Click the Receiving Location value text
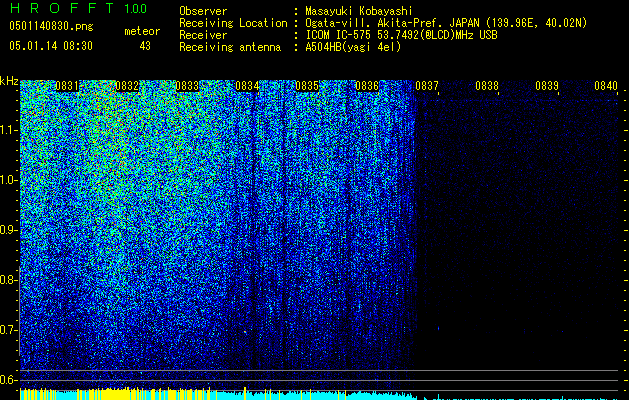Screen dimensions: 629x400 click(446, 23)
